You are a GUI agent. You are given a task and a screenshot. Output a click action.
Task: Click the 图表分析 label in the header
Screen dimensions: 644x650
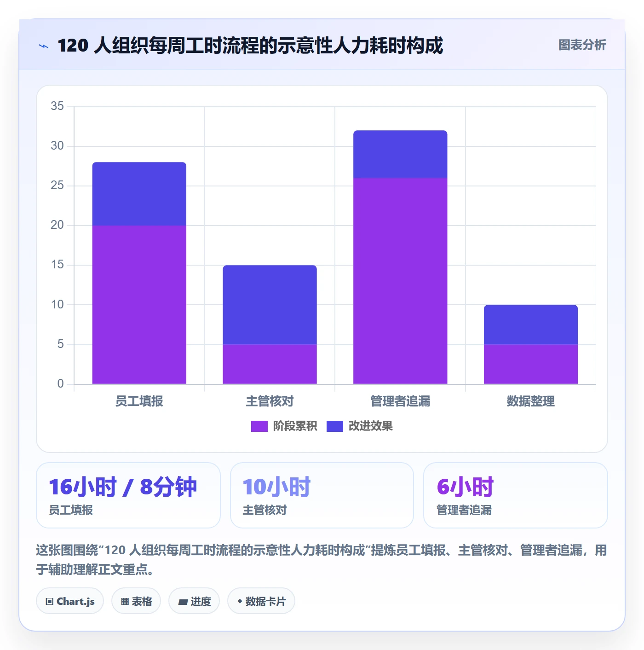click(582, 45)
